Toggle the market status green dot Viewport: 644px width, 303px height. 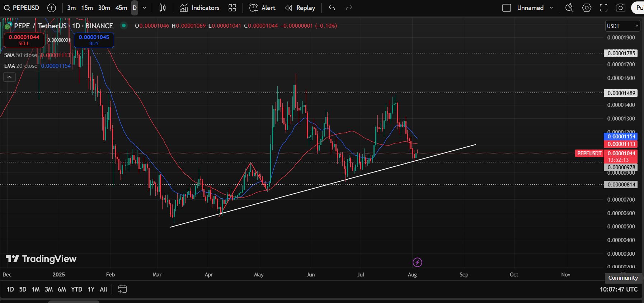[124, 25]
